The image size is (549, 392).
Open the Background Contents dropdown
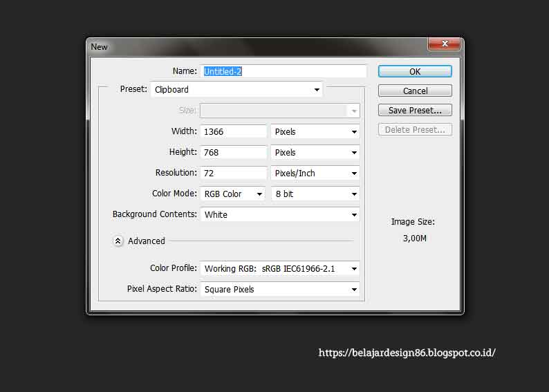[280, 214]
